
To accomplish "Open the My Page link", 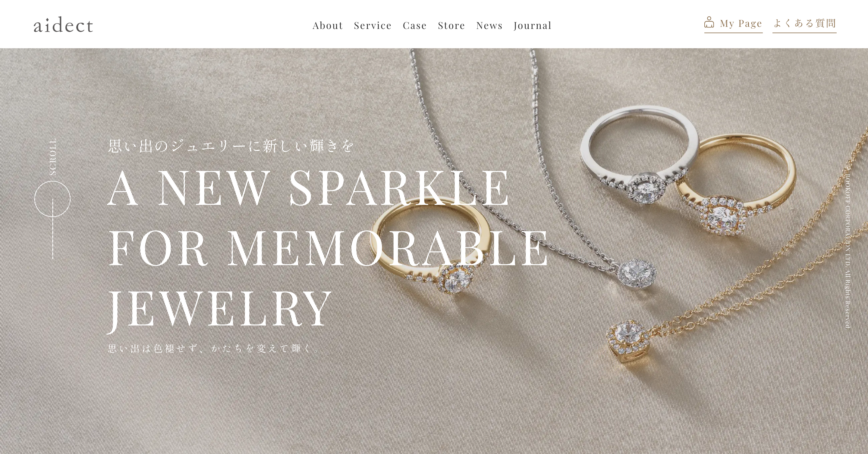I will click(x=733, y=24).
